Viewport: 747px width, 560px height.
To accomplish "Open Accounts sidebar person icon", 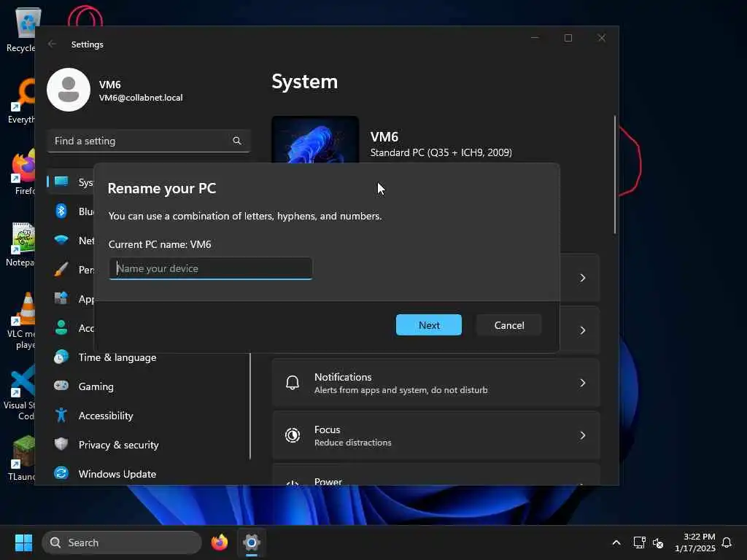I will pyautogui.click(x=61, y=327).
